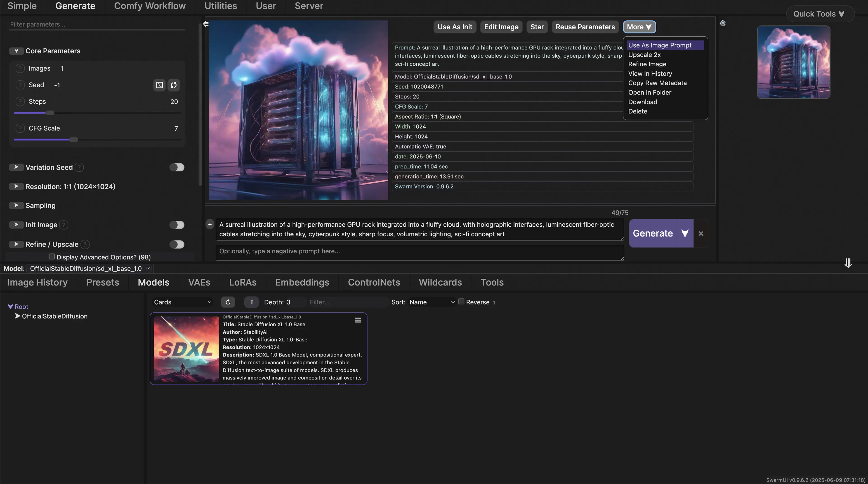The image size is (868, 484).
Task: Turn on the Init Image toggle
Action: (x=177, y=225)
